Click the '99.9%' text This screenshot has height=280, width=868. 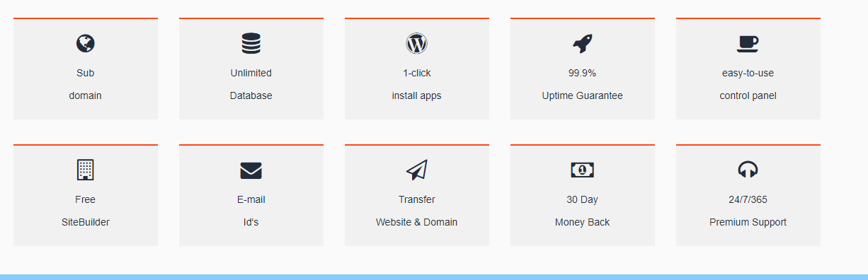tap(583, 73)
